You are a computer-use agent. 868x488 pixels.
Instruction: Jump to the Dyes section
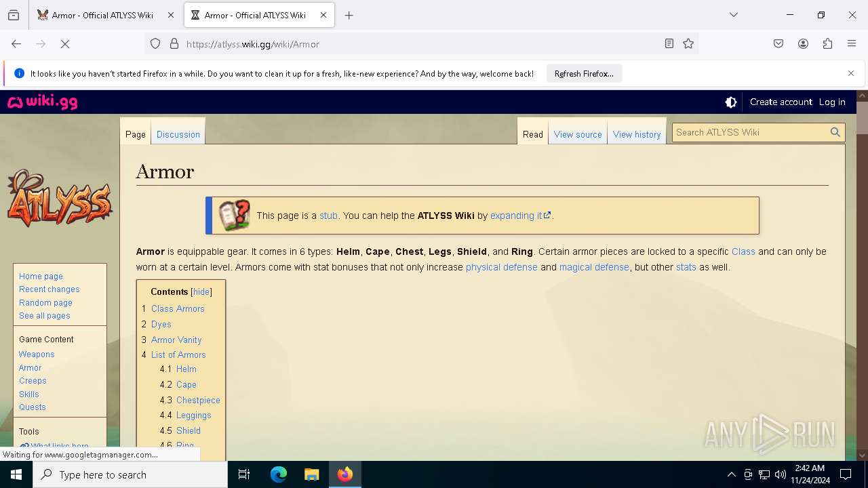click(x=161, y=324)
